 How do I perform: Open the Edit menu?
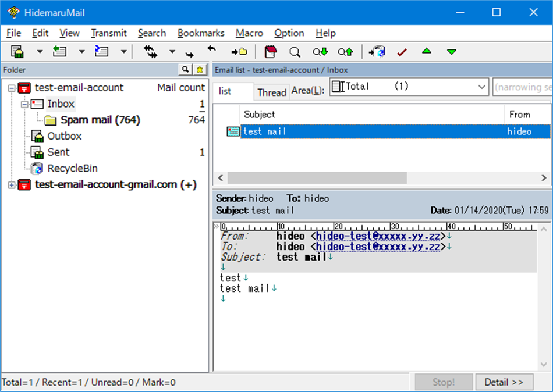(x=40, y=33)
